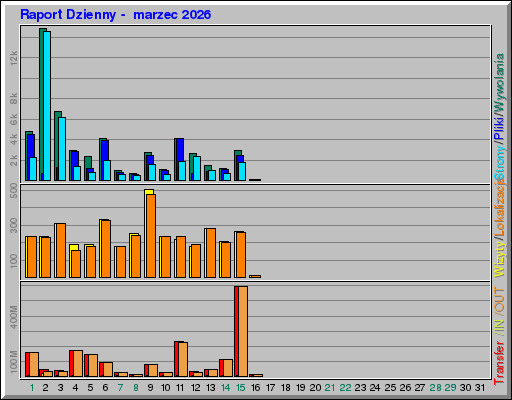Select green day 22 axis label

pos(345,388)
